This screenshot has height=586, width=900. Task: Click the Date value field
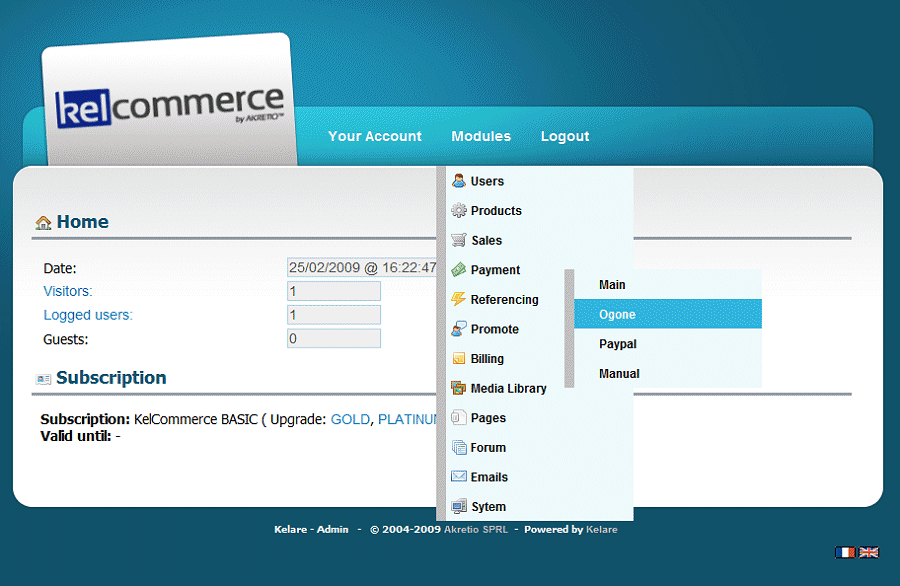click(361, 268)
